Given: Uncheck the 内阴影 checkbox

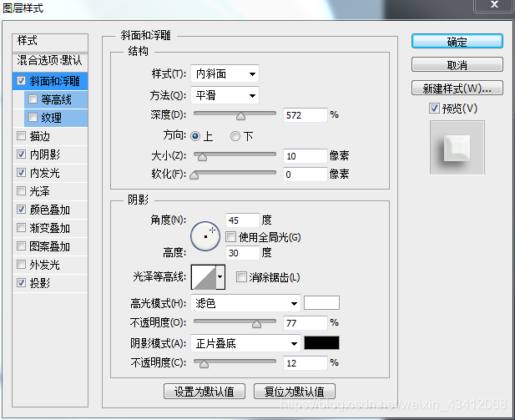Looking at the screenshot, I should click(x=22, y=154).
